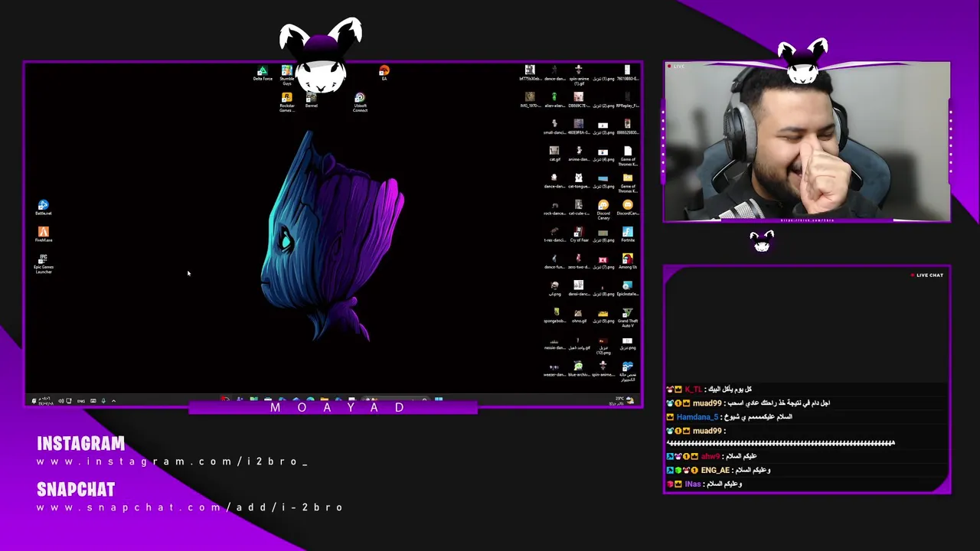Open the Battle.net desktop shortcut
This screenshot has width=980, height=551.
(x=44, y=207)
